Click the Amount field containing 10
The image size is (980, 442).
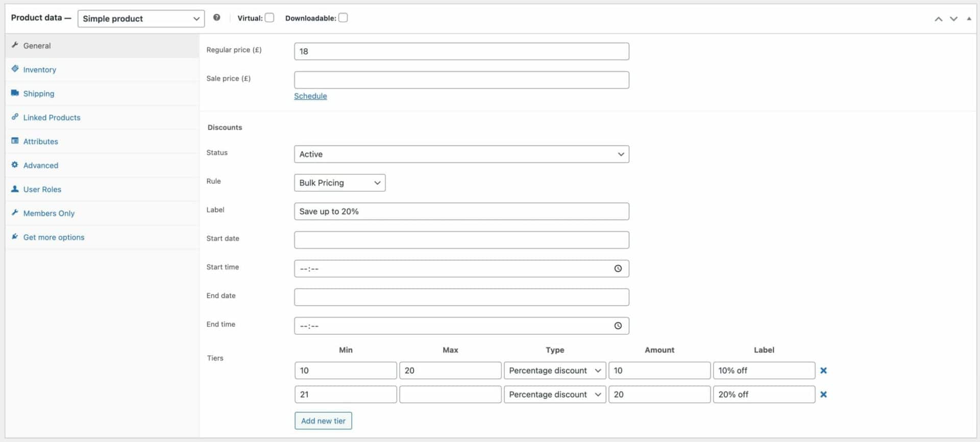point(659,371)
